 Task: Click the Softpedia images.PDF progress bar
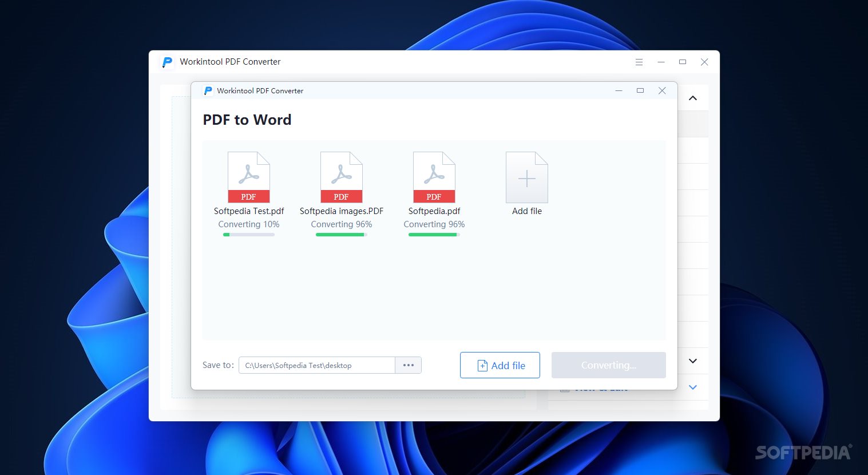point(342,235)
